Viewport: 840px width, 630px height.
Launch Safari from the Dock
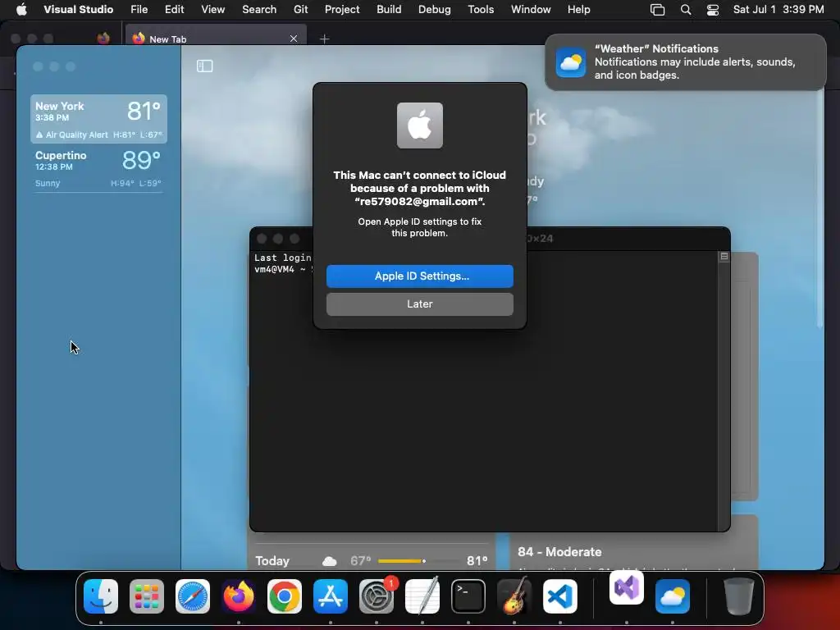(x=193, y=596)
